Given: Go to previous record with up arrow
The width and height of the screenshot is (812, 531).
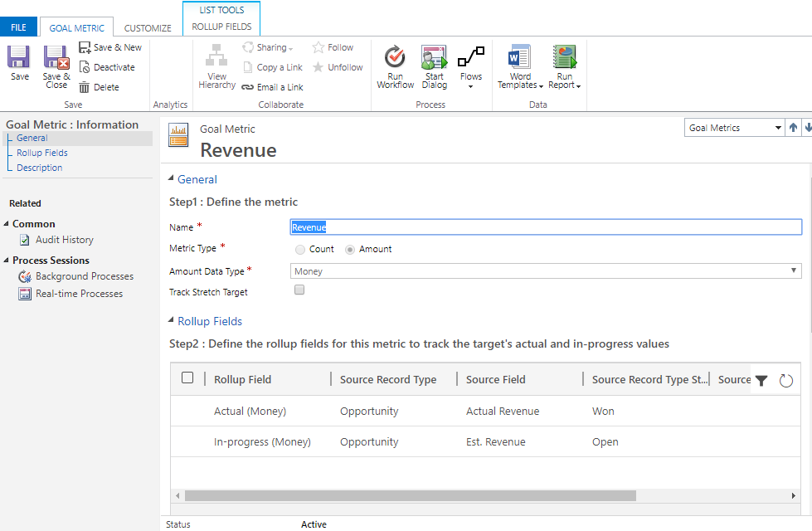Looking at the screenshot, I should tap(793, 128).
